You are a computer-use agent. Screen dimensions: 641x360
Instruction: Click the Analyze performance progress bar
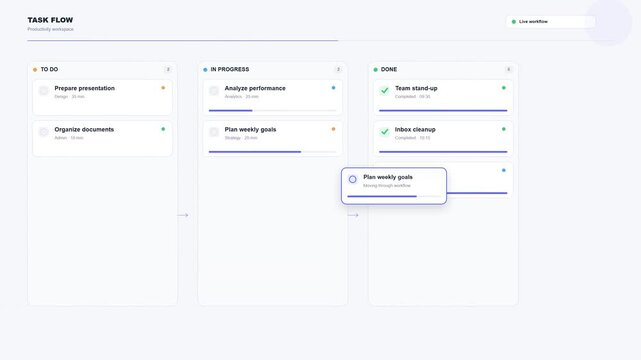click(x=273, y=110)
